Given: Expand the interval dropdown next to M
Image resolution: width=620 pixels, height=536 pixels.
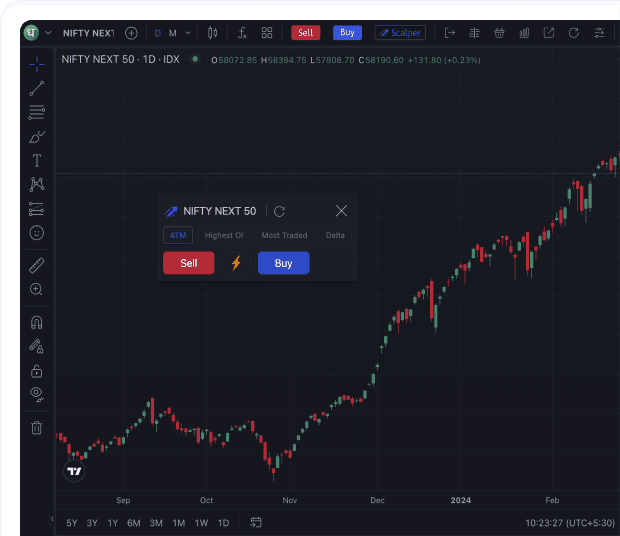Looking at the screenshot, I should (x=188, y=33).
